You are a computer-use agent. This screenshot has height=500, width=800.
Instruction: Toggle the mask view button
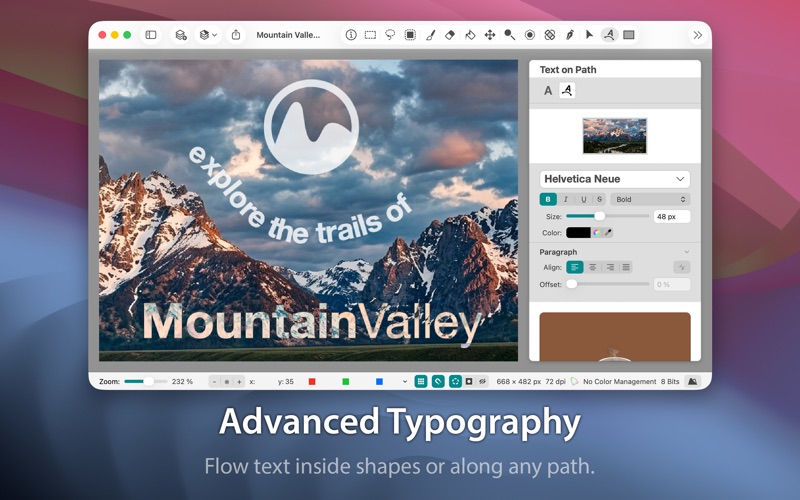469,382
